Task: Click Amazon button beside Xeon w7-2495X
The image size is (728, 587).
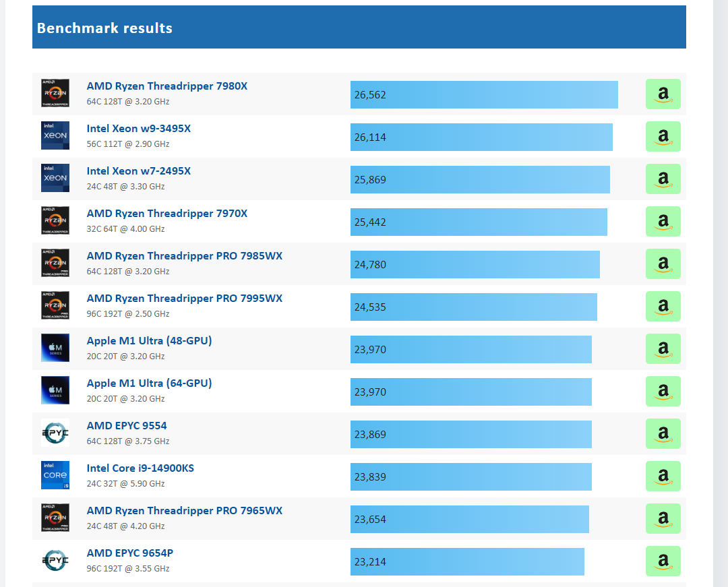Action: [663, 179]
